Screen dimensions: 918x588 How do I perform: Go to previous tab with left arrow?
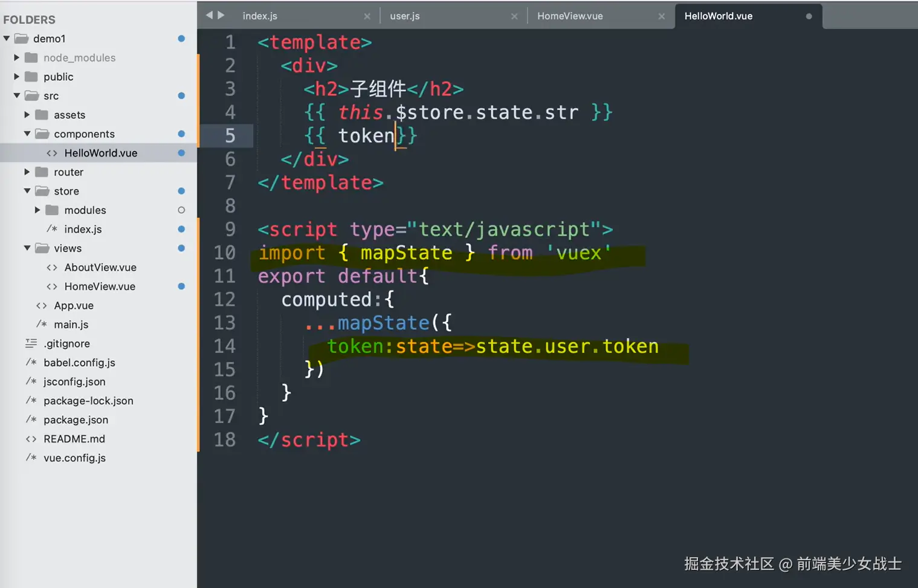209,15
